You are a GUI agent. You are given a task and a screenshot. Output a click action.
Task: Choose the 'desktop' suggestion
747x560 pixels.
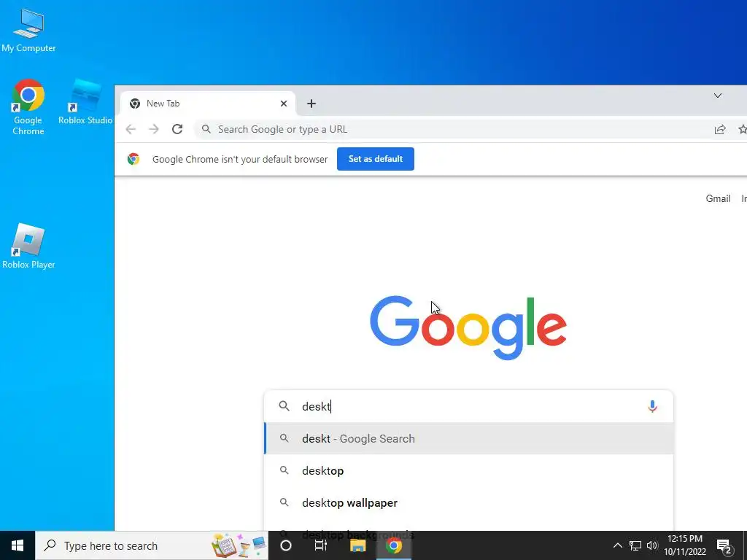(469, 470)
